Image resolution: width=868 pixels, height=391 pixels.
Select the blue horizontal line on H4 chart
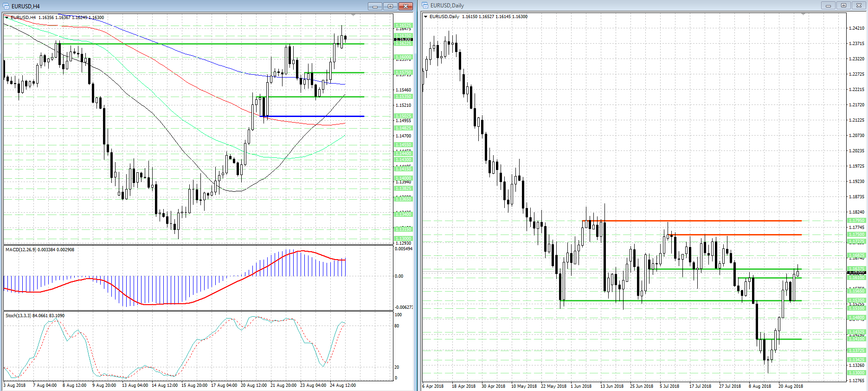(315, 116)
